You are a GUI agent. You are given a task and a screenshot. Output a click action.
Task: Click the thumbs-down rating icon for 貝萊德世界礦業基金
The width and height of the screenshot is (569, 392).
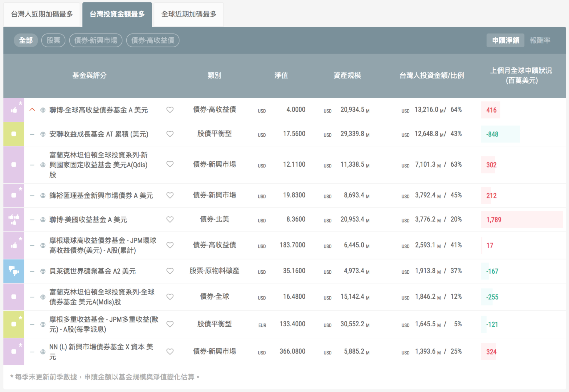(x=14, y=271)
